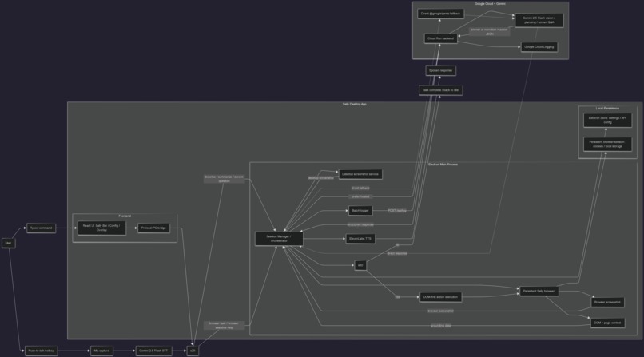Image resolution: width=644 pixels, height=357 pixels.
Task: Click the 'POST /api/log' edge label
Action: [397, 211]
